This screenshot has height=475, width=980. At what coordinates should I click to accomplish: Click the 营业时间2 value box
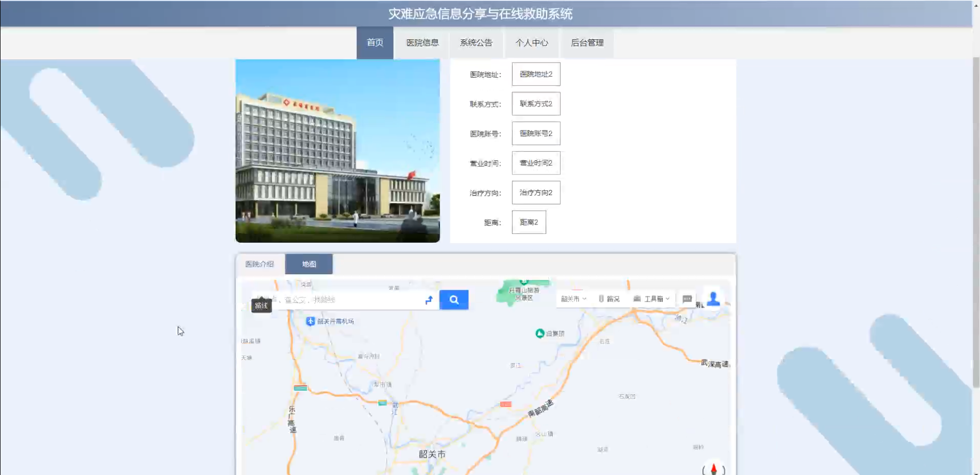tap(536, 163)
